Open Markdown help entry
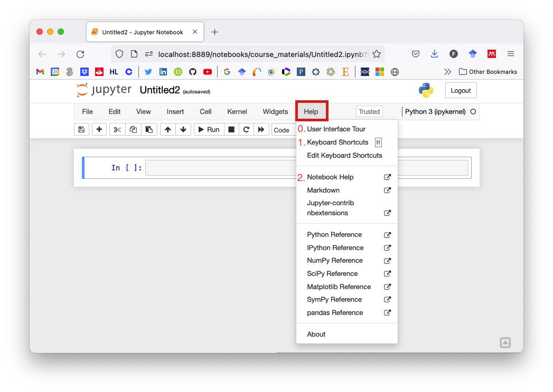The image size is (553, 392). [x=347, y=190]
